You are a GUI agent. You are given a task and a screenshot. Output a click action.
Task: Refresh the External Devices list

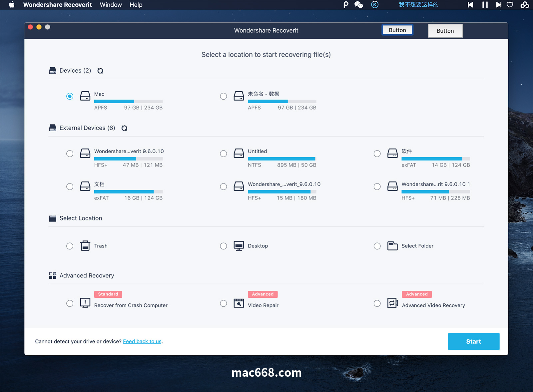124,128
